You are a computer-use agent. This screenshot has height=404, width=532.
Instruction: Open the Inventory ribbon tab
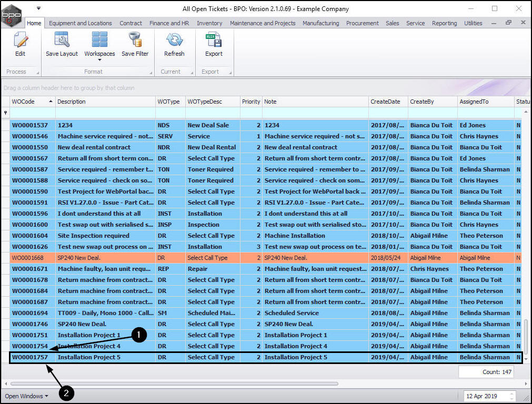click(x=209, y=23)
